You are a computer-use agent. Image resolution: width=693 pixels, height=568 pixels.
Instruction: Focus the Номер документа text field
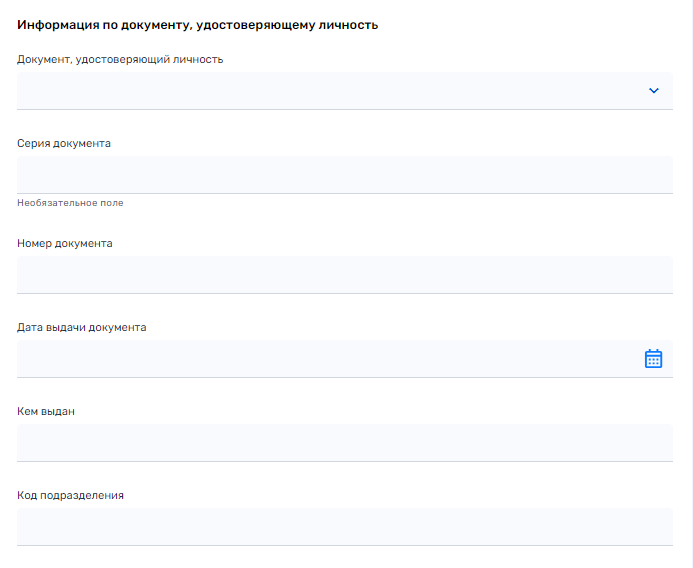click(x=345, y=274)
